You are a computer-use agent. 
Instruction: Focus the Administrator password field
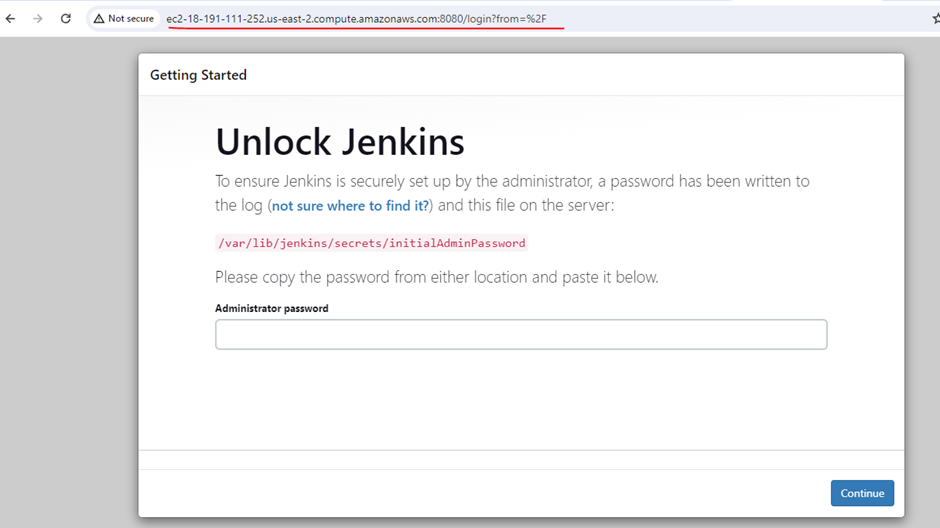pos(520,334)
